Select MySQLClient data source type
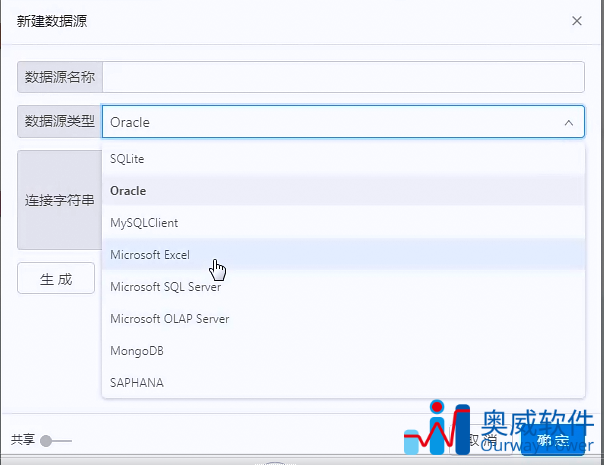 coord(343,223)
